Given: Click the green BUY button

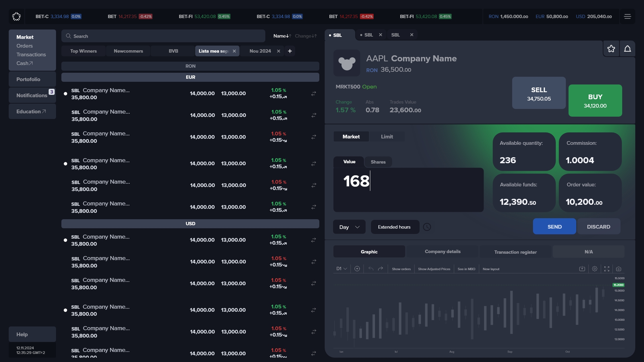Looking at the screenshot, I should [x=595, y=101].
